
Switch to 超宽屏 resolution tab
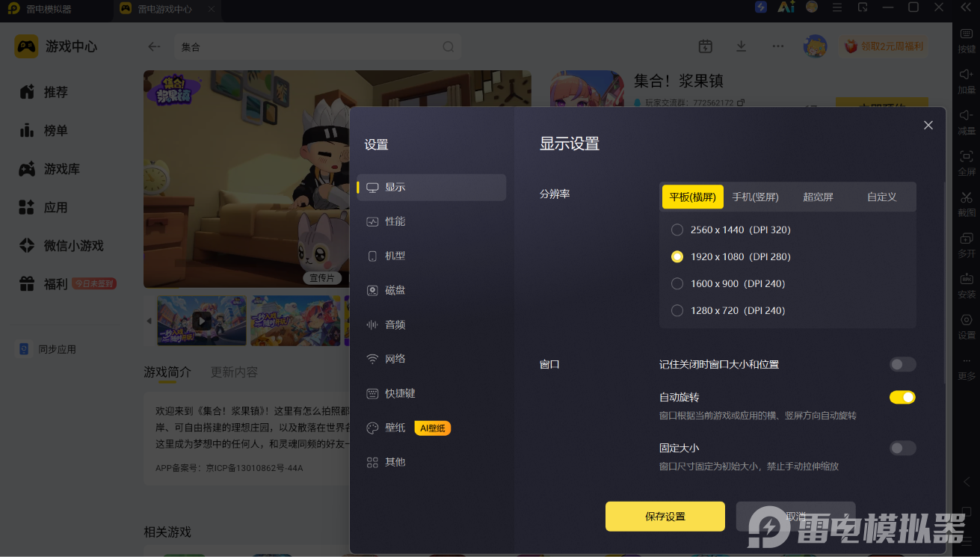pos(819,197)
